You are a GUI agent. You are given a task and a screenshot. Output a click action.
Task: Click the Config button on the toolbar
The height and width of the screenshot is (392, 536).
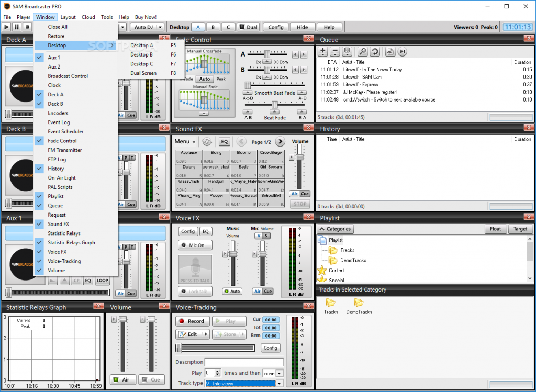click(275, 27)
